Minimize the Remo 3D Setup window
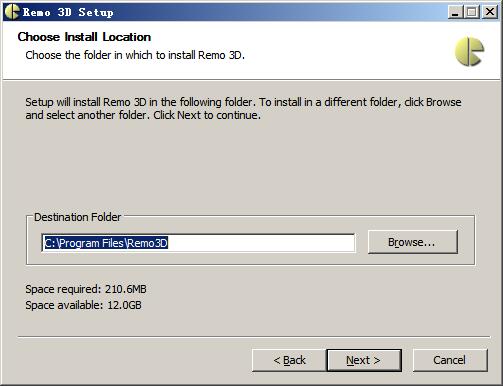This screenshot has width=503, height=386. coord(455,12)
